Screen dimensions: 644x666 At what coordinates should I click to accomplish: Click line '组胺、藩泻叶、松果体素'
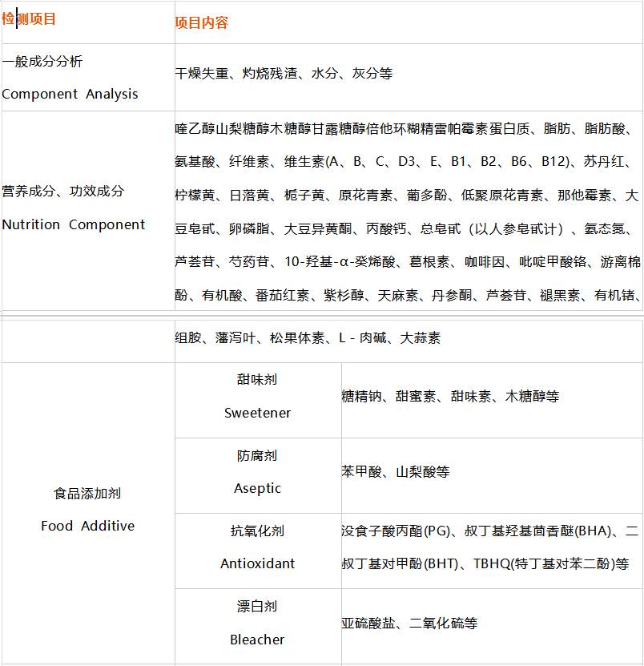point(308,338)
